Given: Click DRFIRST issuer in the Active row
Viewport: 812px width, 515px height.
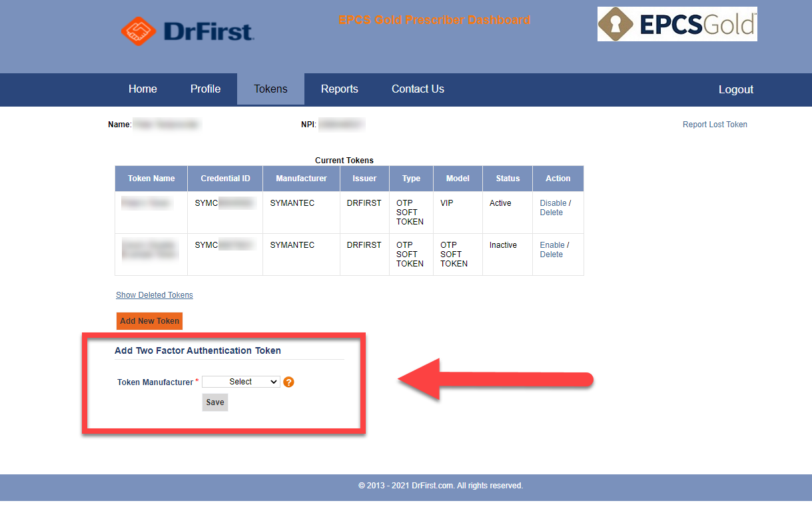Looking at the screenshot, I should coord(364,203).
